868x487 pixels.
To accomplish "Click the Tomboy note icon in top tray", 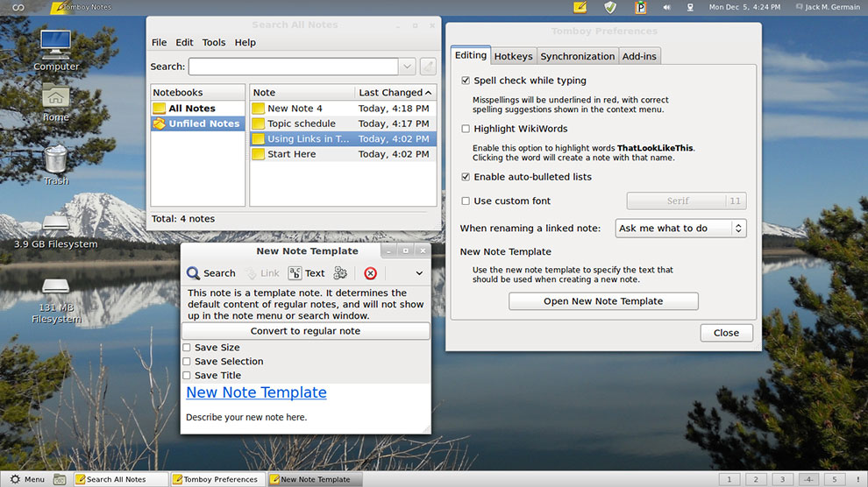I will (x=580, y=7).
